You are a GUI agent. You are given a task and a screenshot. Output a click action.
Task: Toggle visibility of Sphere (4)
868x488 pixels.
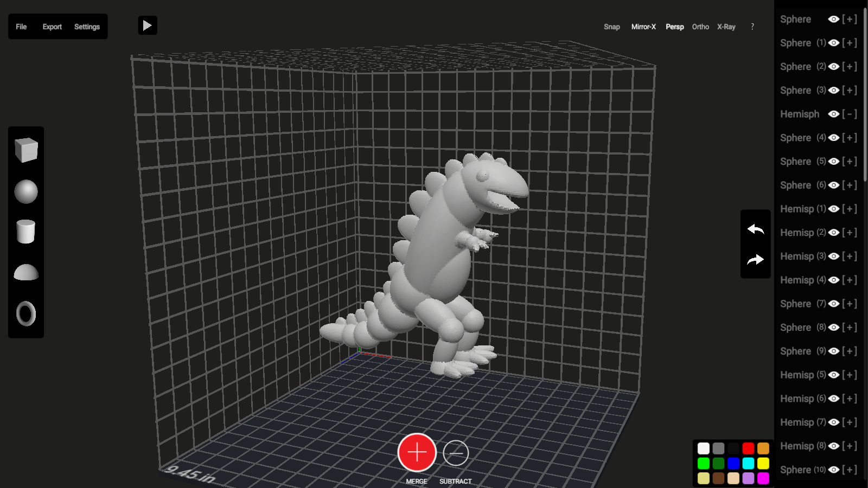coord(834,138)
